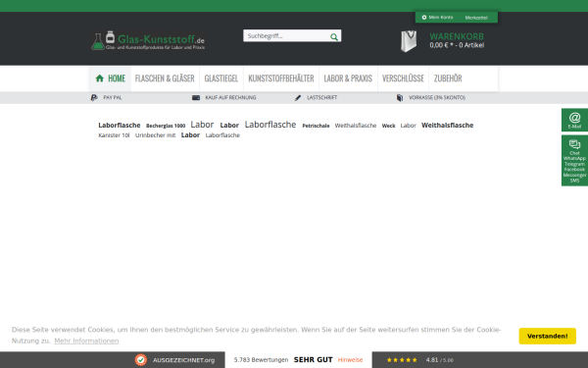
Task: Click the Glas-Kunststoff.de logo
Action: (148, 41)
